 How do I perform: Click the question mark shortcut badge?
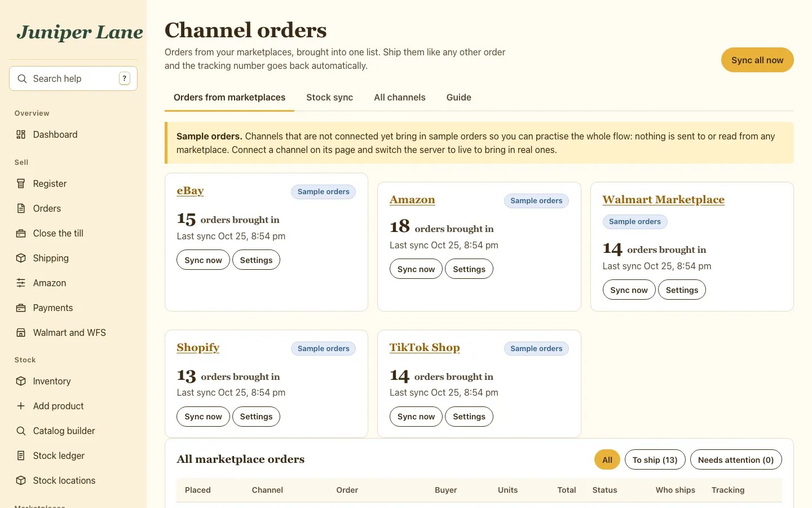[x=125, y=78]
